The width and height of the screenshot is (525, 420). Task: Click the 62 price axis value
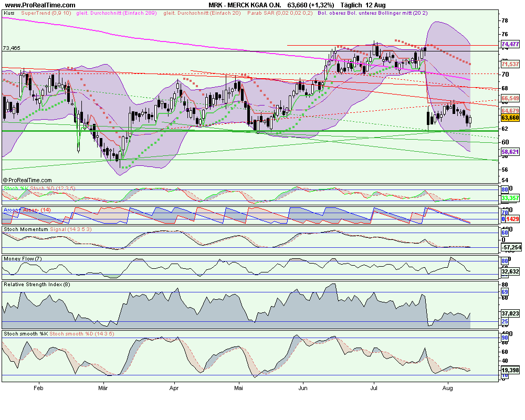tap(505, 129)
